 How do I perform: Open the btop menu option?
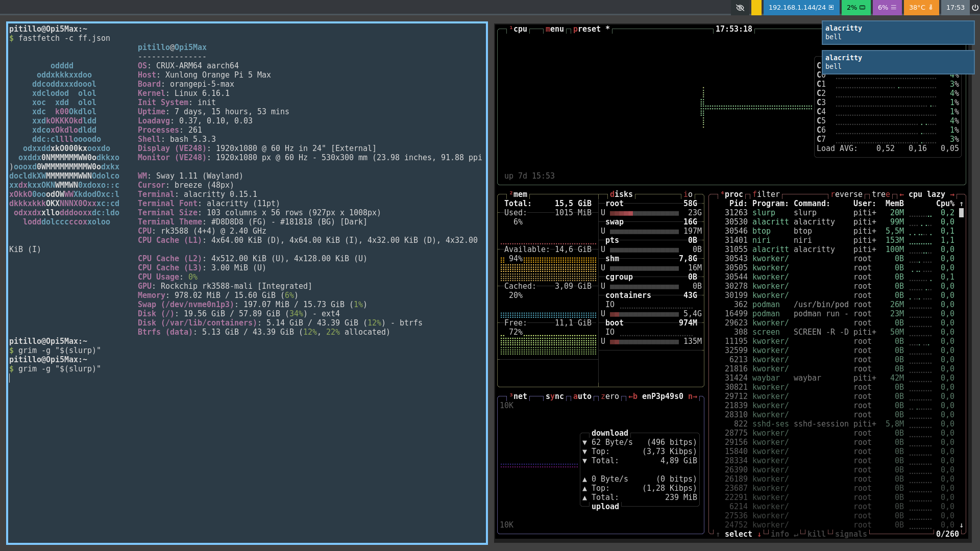coord(554,29)
